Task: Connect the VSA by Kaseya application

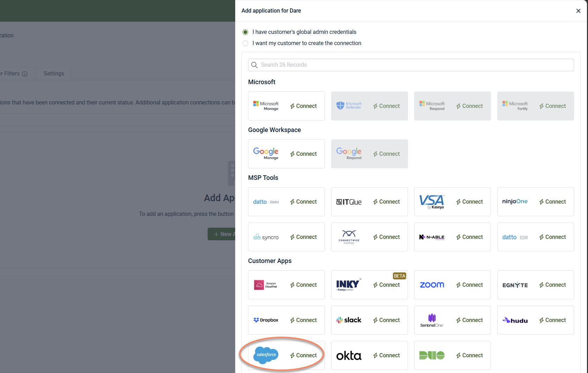Action: tap(469, 202)
